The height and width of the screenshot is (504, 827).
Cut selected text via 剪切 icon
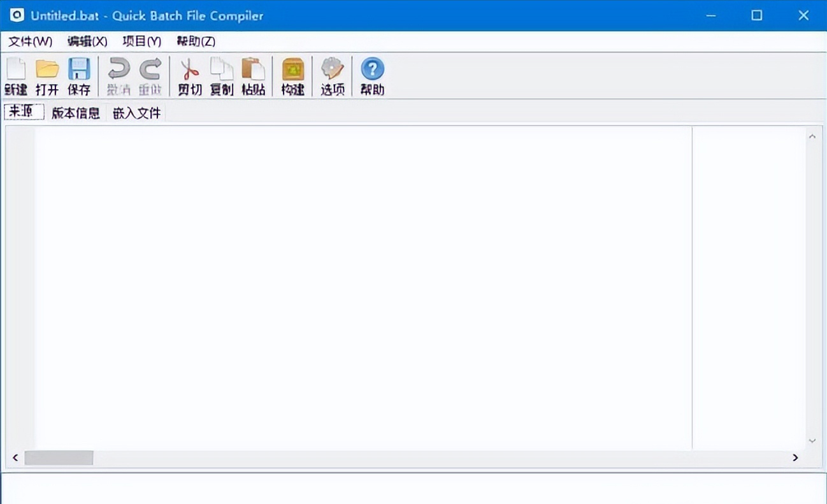[189, 73]
